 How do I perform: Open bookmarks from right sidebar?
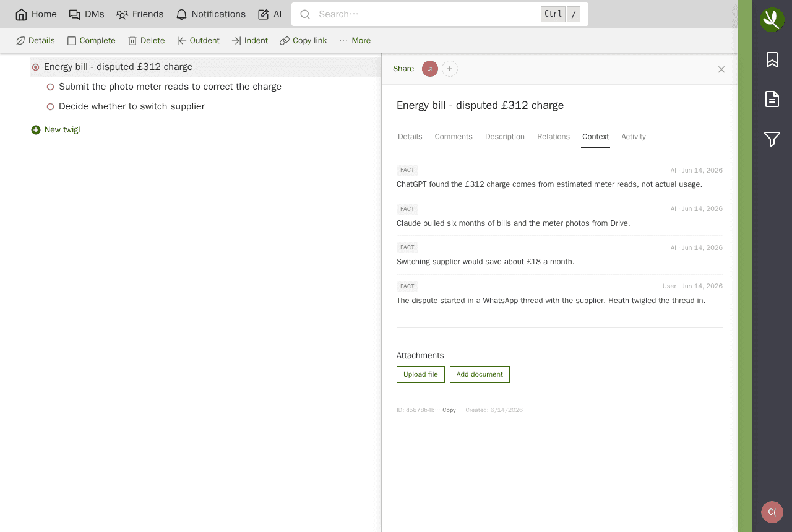pyautogui.click(x=772, y=59)
